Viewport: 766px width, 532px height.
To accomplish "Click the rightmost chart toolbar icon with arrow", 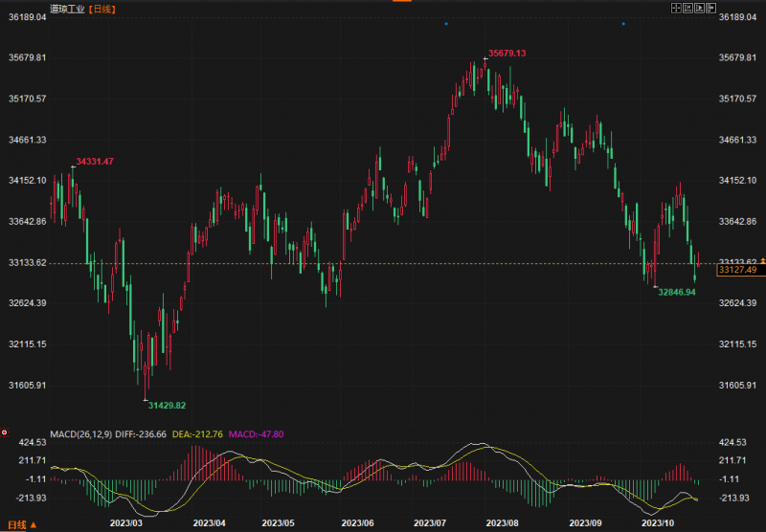I will point(710,8).
